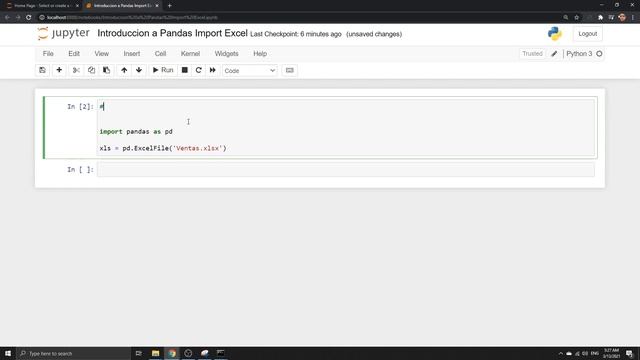Click the Python 3 kernel indicator circle

click(599, 53)
